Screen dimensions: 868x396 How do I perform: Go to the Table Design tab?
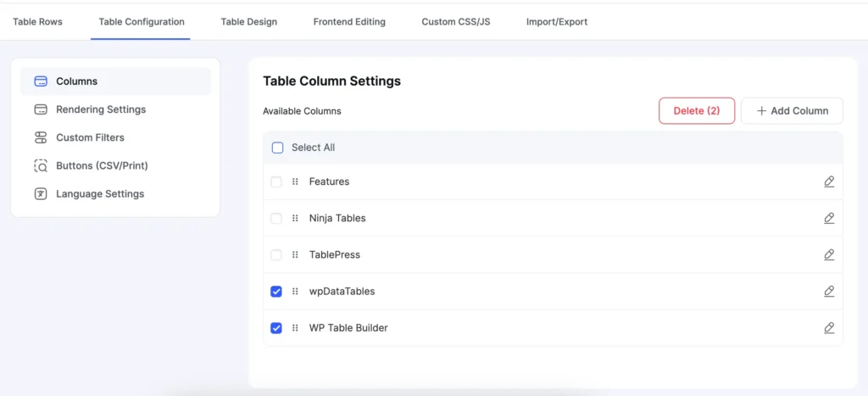tap(249, 22)
